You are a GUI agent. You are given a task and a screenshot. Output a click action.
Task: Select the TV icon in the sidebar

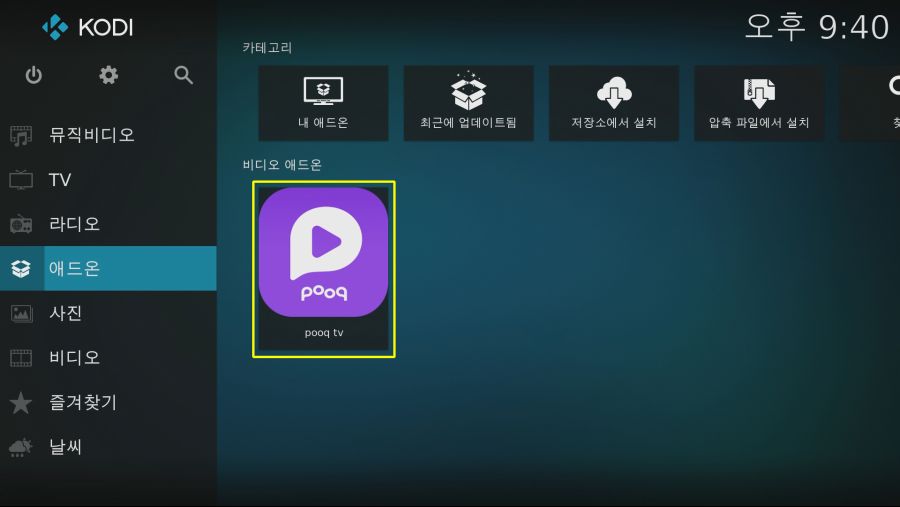pos(21,180)
